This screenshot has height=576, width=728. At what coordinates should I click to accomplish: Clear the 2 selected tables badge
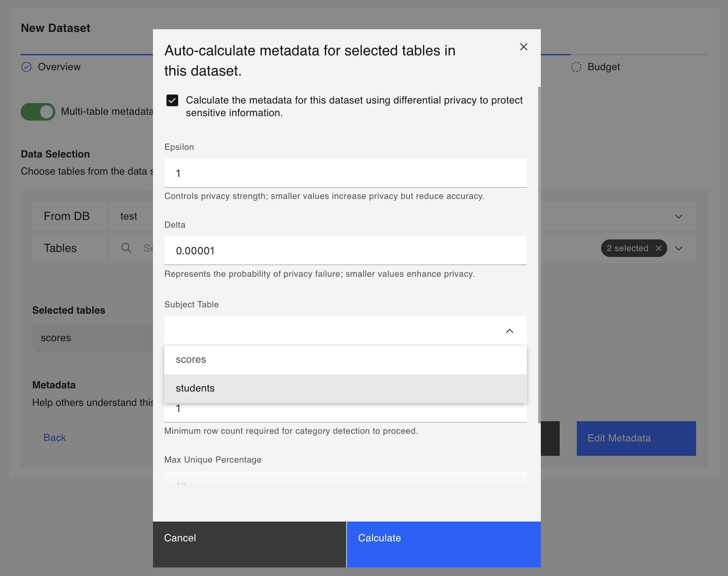coord(658,248)
